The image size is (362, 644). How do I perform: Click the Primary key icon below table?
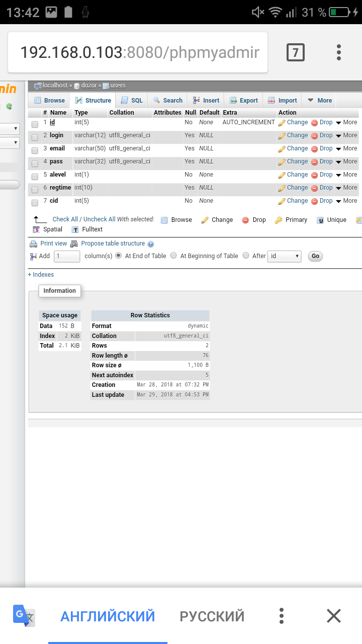click(x=278, y=220)
